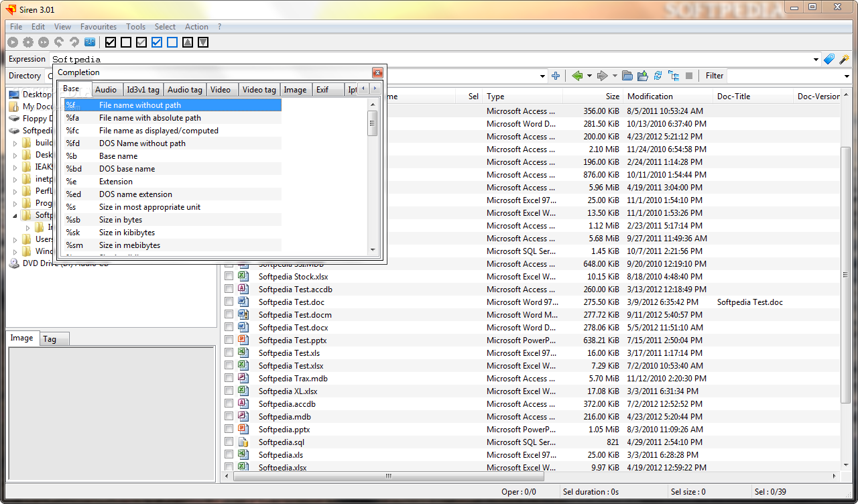
Task: Click the file list horizontal scrollbar thumb
Action: pyautogui.click(x=387, y=477)
